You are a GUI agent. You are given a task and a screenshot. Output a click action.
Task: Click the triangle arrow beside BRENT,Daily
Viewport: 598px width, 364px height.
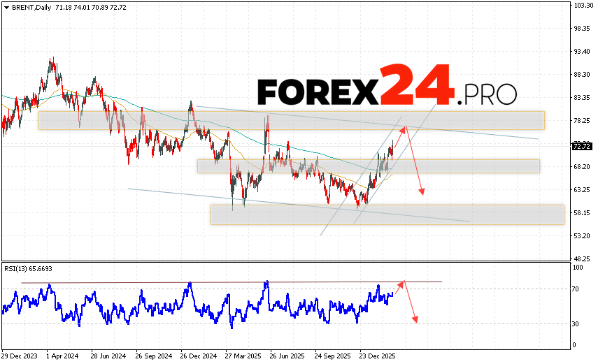coord(6,6)
